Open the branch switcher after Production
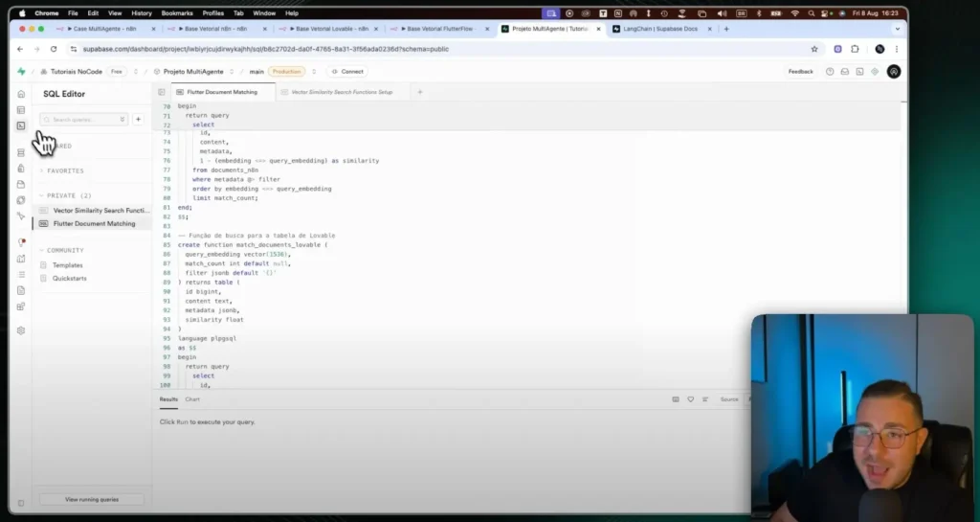The image size is (980, 522). (x=314, y=72)
